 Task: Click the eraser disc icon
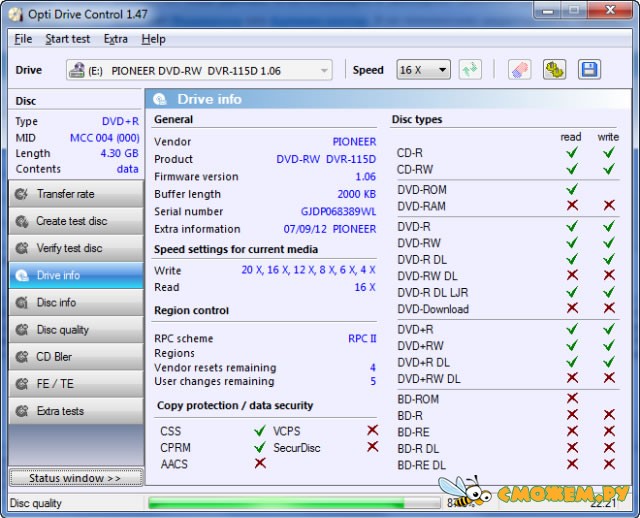tap(519, 70)
